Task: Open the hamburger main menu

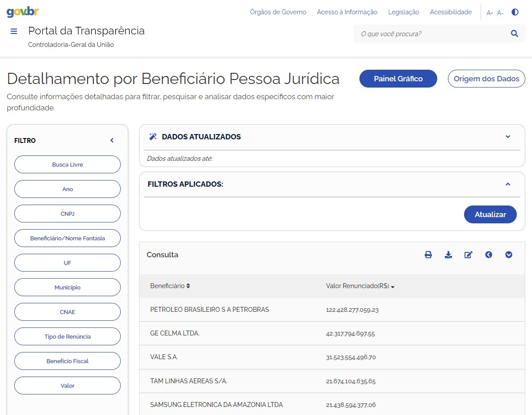Action: click(14, 32)
